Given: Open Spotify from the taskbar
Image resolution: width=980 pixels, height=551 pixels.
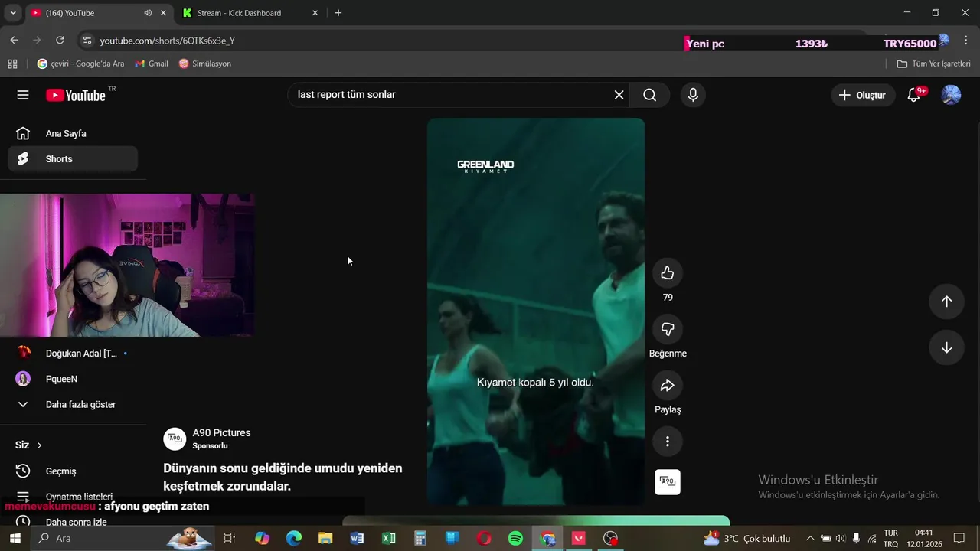Looking at the screenshot, I should [x=515, y=539].
